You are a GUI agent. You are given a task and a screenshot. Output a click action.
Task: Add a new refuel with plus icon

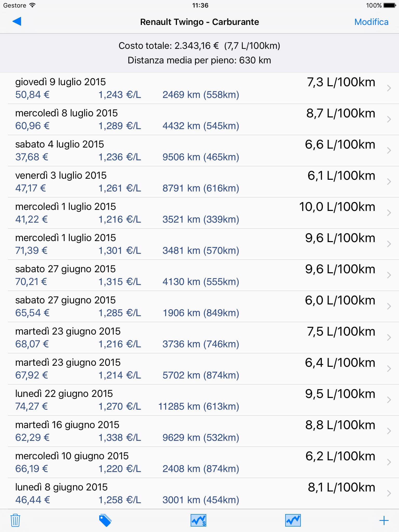tap(384, 521)
